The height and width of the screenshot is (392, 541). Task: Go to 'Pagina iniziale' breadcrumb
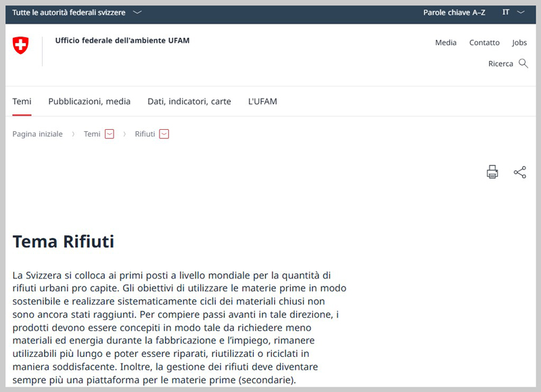[37, 134]
